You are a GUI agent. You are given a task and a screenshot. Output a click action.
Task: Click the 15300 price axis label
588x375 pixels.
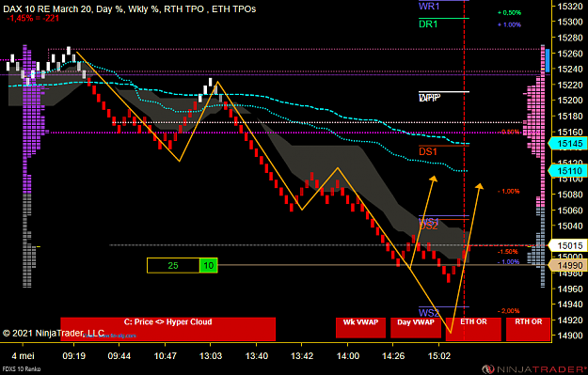point(570,22)
